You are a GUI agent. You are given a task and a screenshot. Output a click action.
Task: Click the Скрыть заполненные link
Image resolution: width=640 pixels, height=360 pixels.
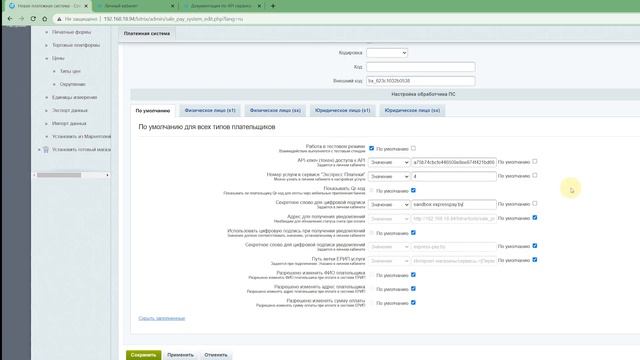[x=162, y=318]
